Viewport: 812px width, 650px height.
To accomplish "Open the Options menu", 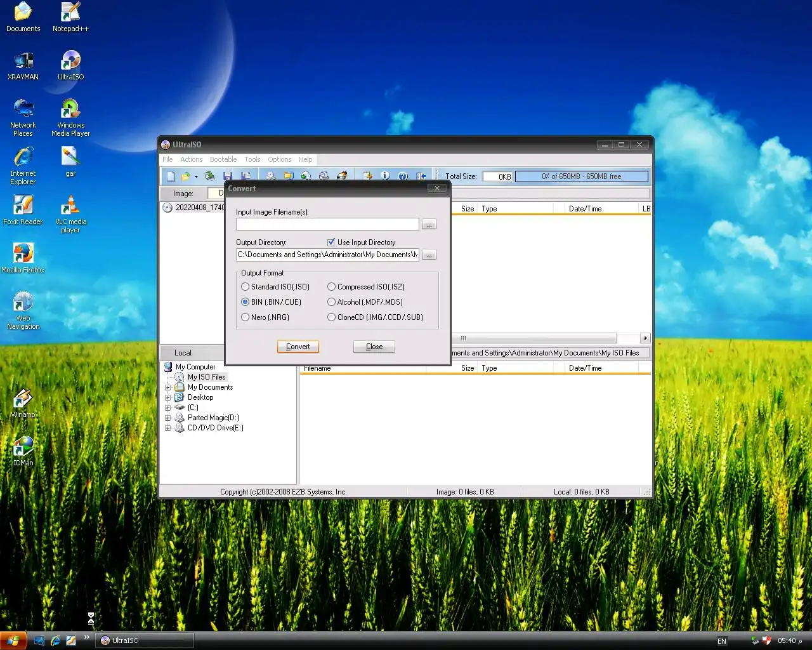I will click(x=279, y=159).
